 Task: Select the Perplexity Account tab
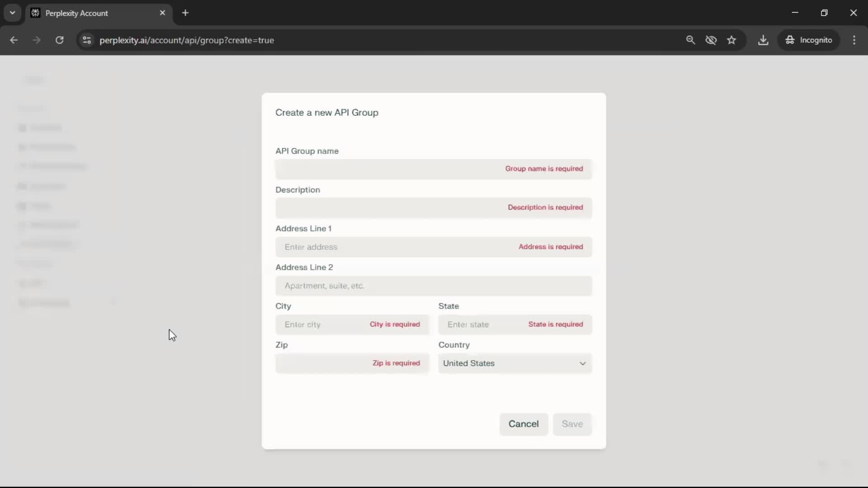(x=90, y=13)
